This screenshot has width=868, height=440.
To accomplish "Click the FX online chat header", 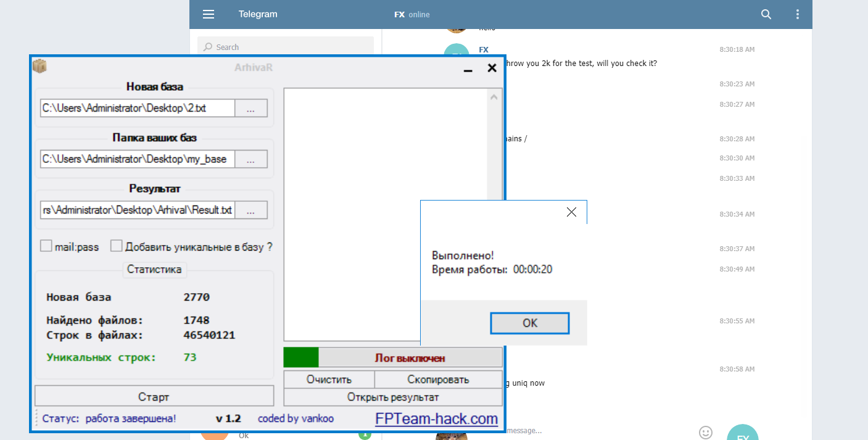I will pos(412,14).
